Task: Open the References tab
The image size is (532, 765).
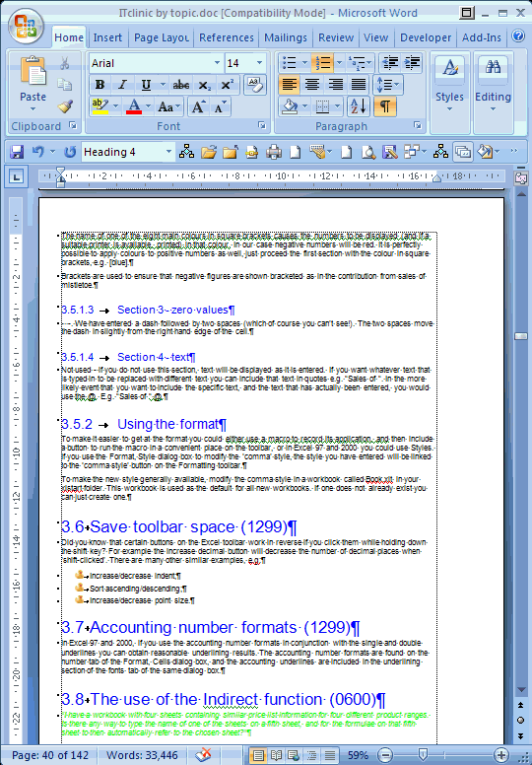Action: tap(227, 37)
